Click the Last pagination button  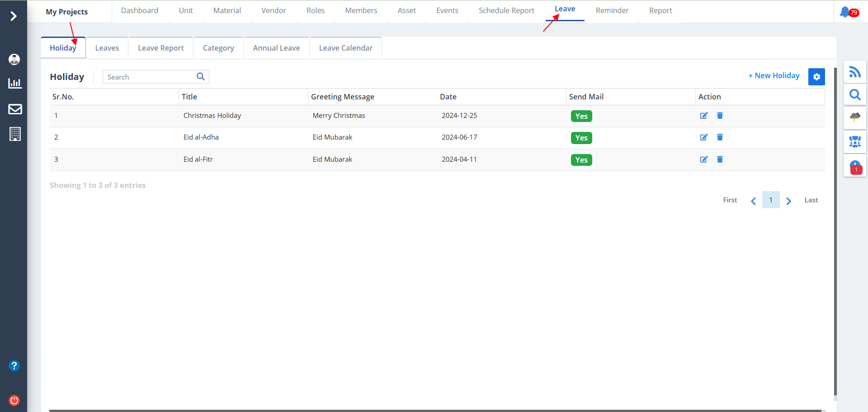[811, 200]
